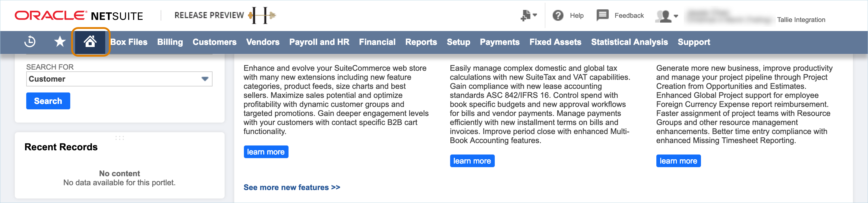Click the blue Search button
Screen dimensions: 868x203
point(48,101)
